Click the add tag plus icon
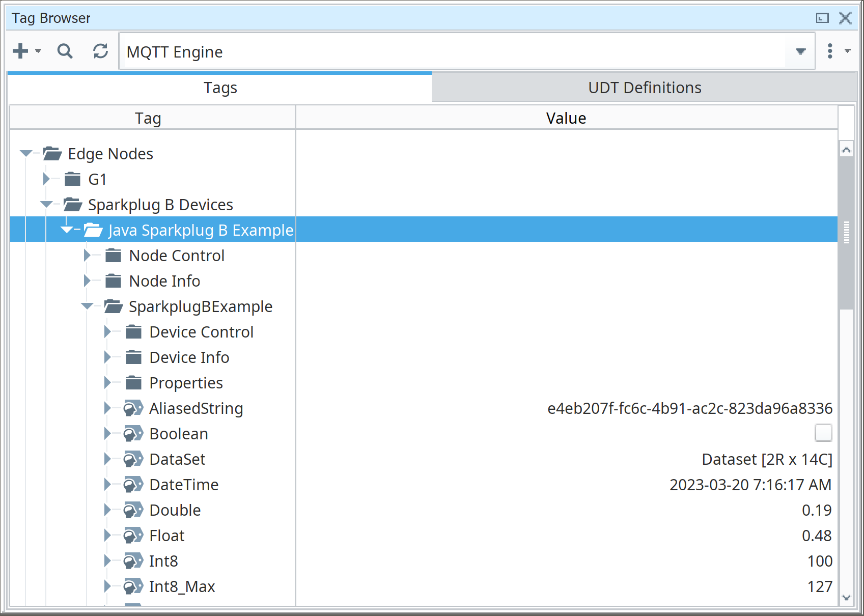This screenshot has height=616, width=864. click(21, 51)
